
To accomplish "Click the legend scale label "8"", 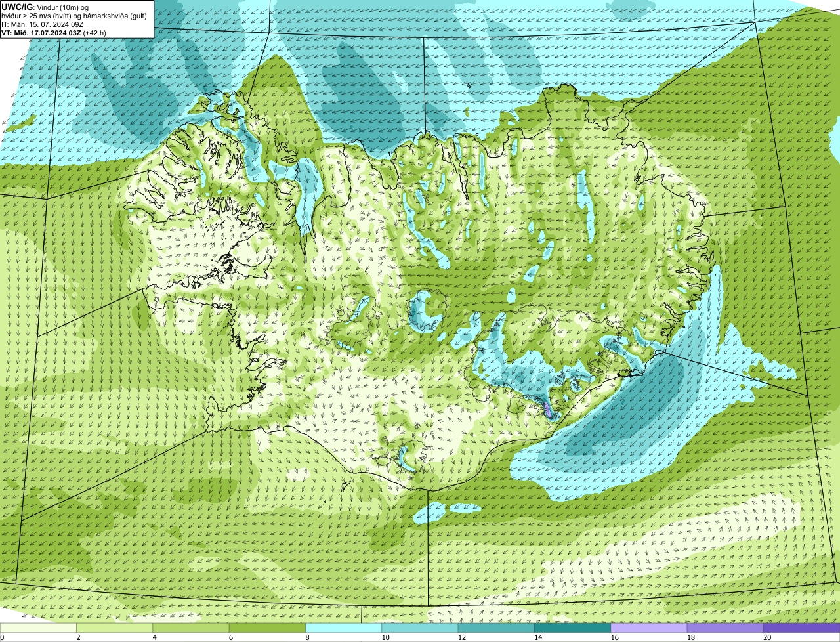I will (307, 637).
